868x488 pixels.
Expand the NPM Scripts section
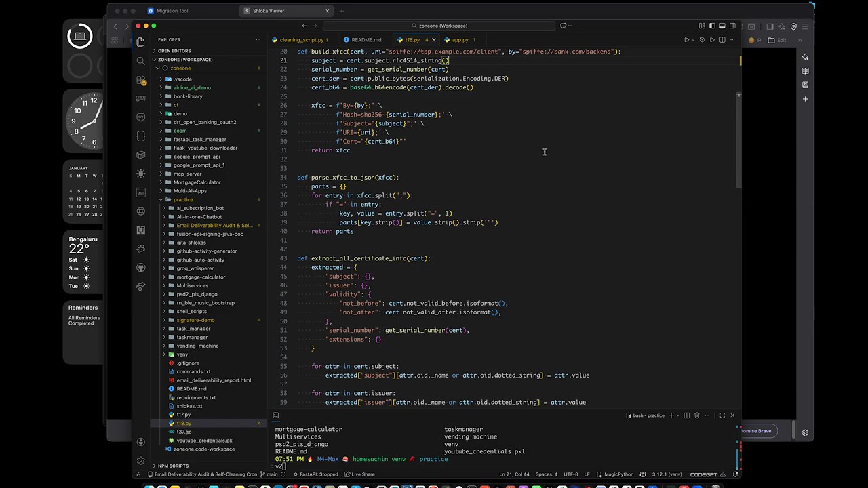(x=173, y=466)
